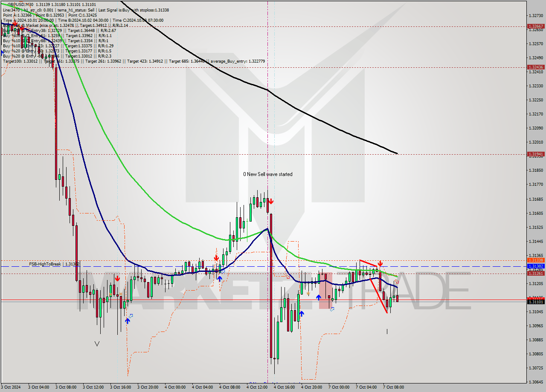Image resolution: width=546 pixels, height=392 pixels.
Task: Select the 'FSB-HighToBreak | 1.31302' label
Action: (x=55, y=264)
